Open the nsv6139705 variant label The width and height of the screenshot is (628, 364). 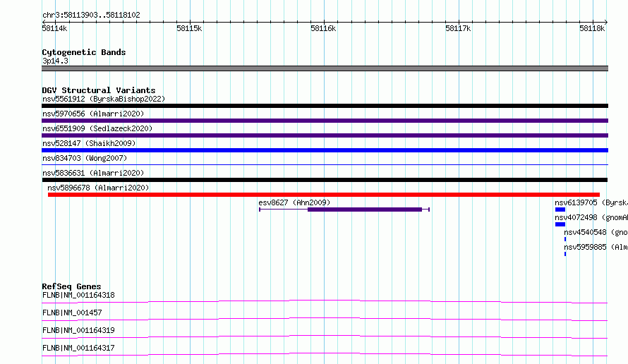point(591,202)
